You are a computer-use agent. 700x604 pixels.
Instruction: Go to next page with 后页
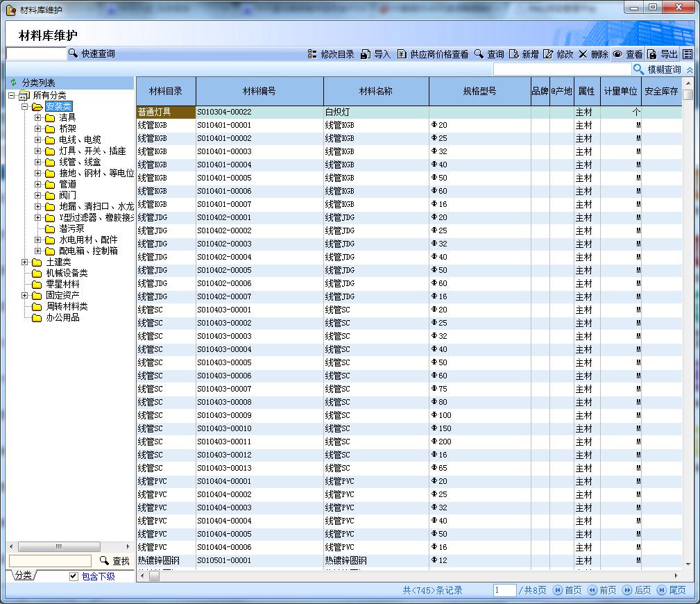coord(636,590)
